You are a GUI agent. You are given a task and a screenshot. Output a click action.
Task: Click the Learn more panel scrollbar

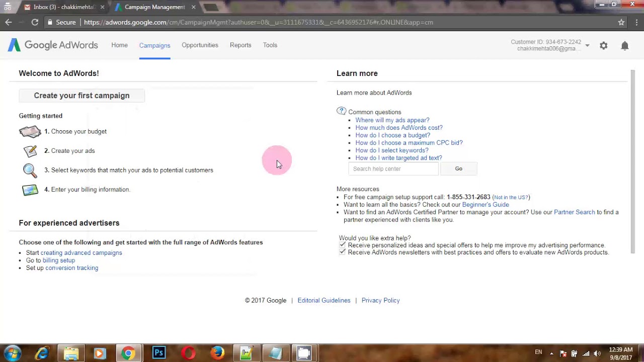[633, 162]
